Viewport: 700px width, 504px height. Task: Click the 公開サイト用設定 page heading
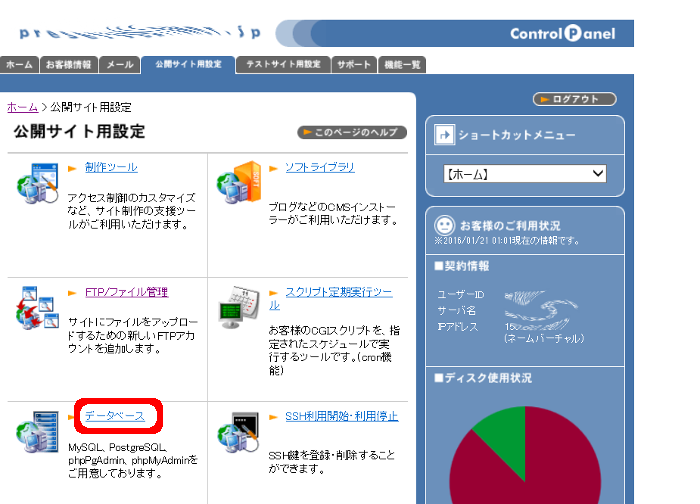79,132
